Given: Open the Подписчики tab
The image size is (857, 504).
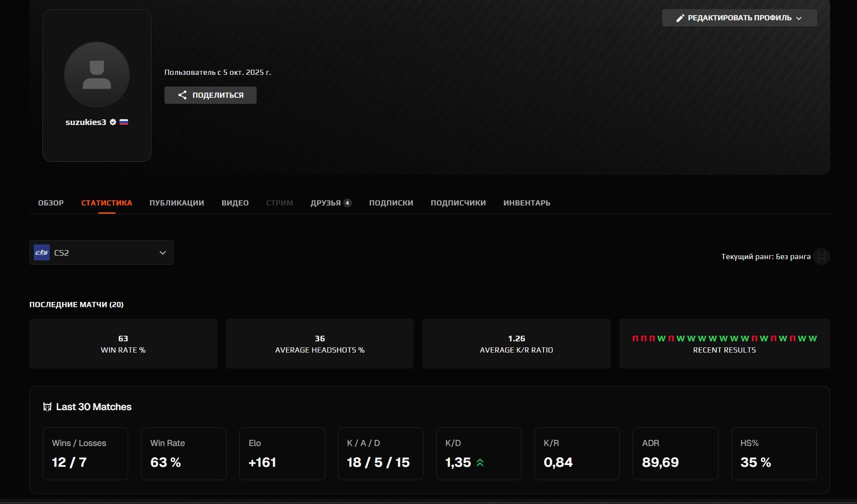Looking at the screenshot, I should (x=458, y=203).
